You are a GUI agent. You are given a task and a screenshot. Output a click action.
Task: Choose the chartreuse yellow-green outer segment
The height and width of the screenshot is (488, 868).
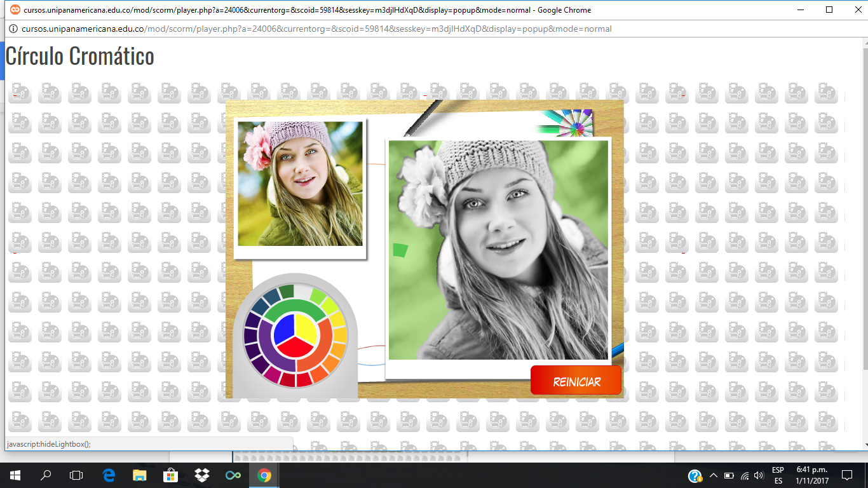tap(329, 305)
